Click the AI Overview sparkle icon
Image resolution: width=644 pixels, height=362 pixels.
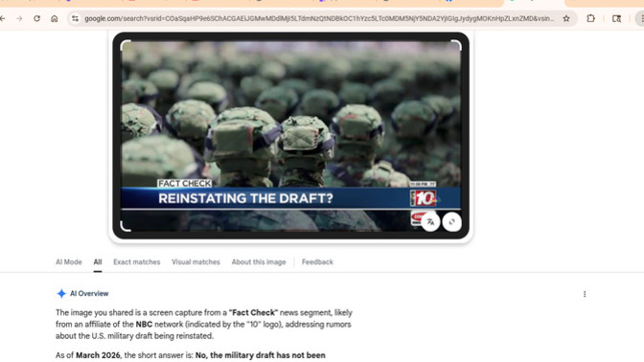pos(61,293)
